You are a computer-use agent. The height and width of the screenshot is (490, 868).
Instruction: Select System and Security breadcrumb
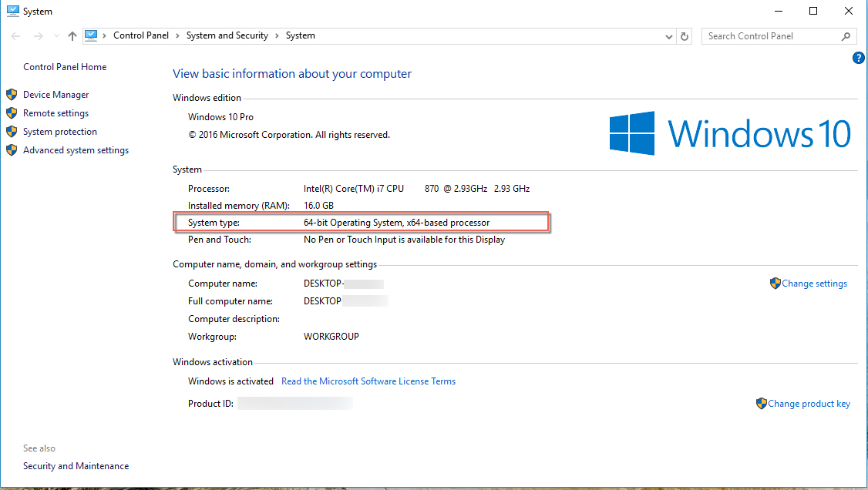tap(227, 35)
